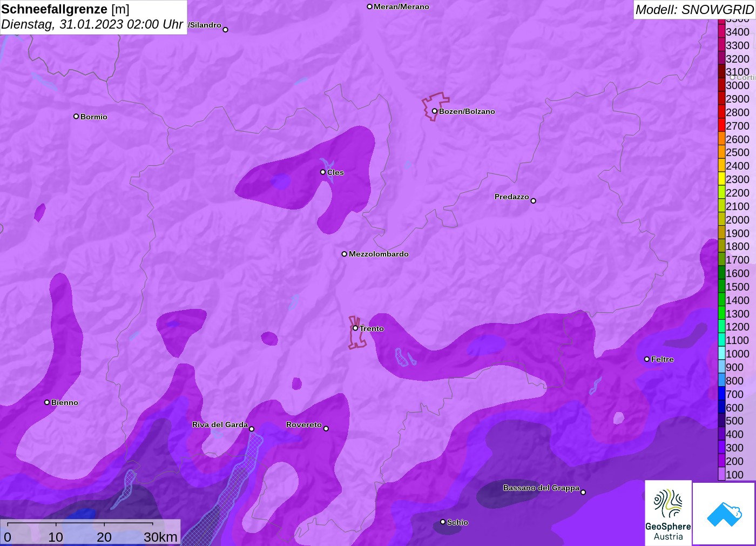Screen dimensions: 756x546
Task: Select the Trento city marker
Action: 355,328
